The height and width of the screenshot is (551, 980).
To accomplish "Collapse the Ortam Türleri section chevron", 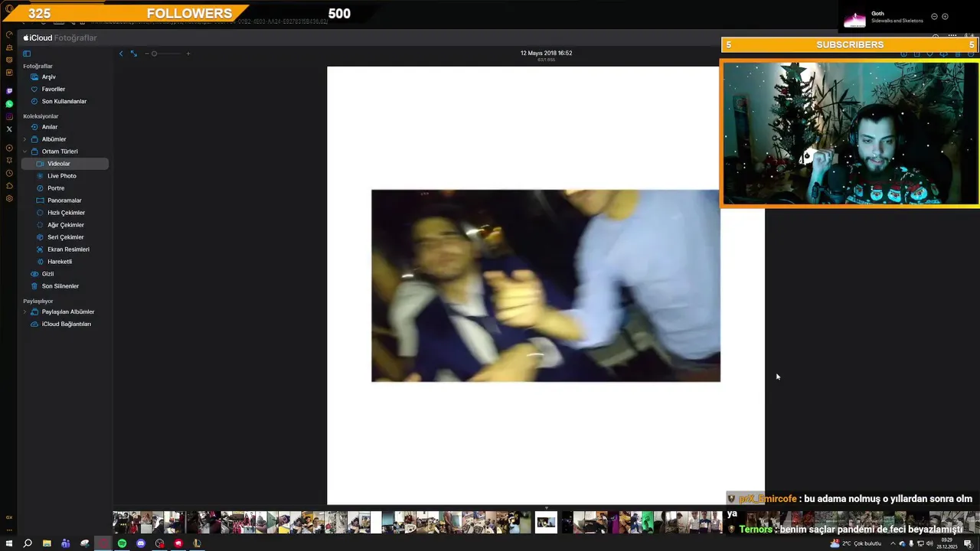I will click(x=24, y=152).
